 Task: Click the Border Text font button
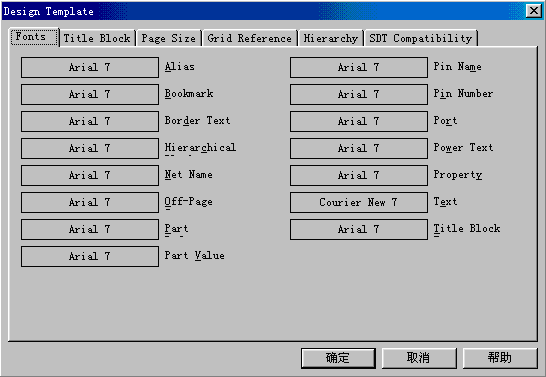click(x=90, y=121)
